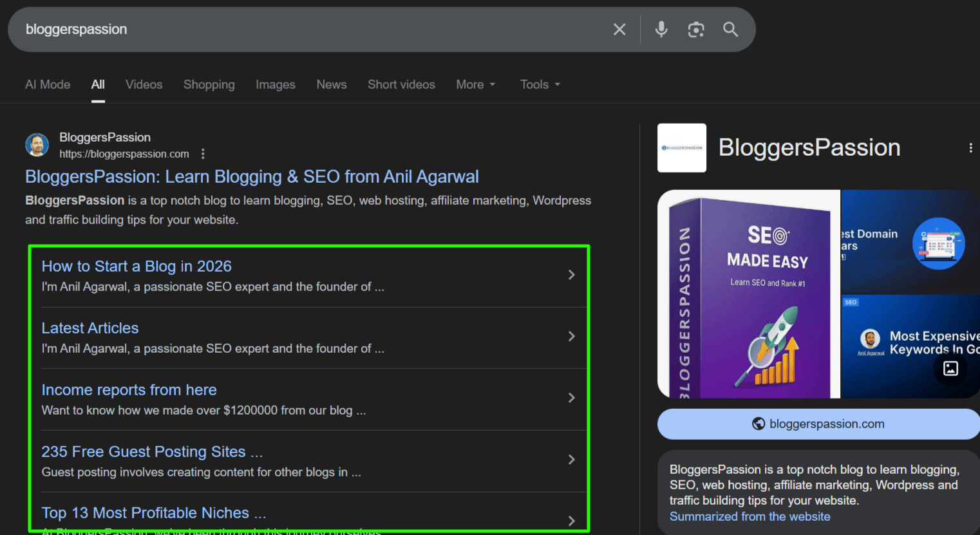
Task: Click the arrow beside Latest Articles sitelink
Action: [x=571, y=335]
